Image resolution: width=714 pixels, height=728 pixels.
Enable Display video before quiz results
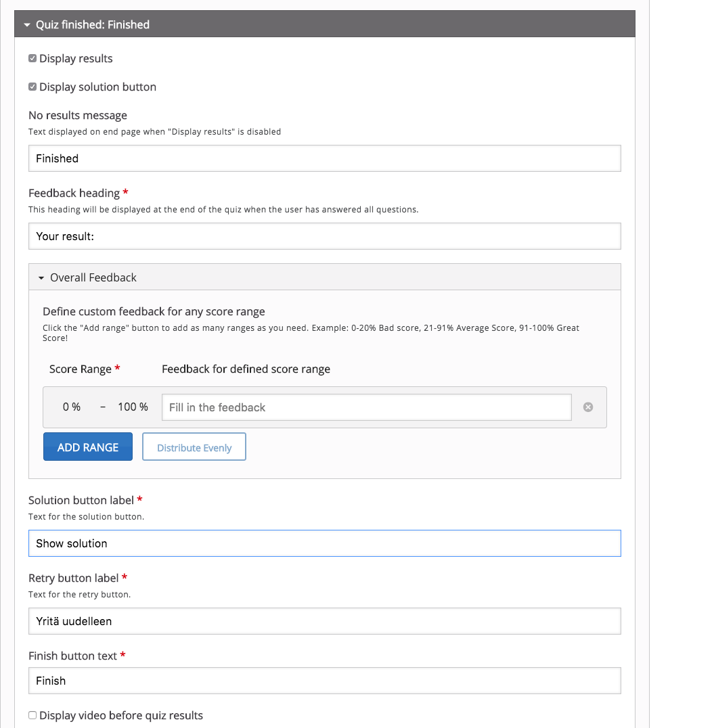pos(32,715)
